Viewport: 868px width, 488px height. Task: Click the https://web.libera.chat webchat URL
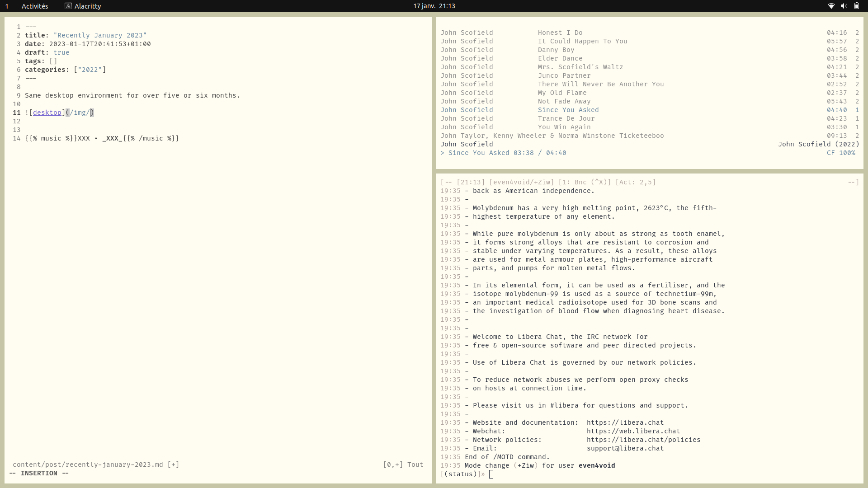tap(633, 431)
